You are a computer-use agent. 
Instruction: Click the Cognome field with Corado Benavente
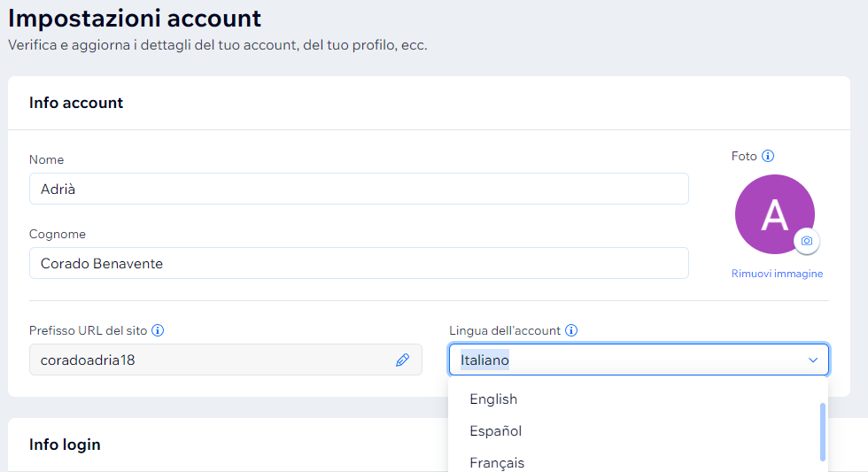point(359,263)
